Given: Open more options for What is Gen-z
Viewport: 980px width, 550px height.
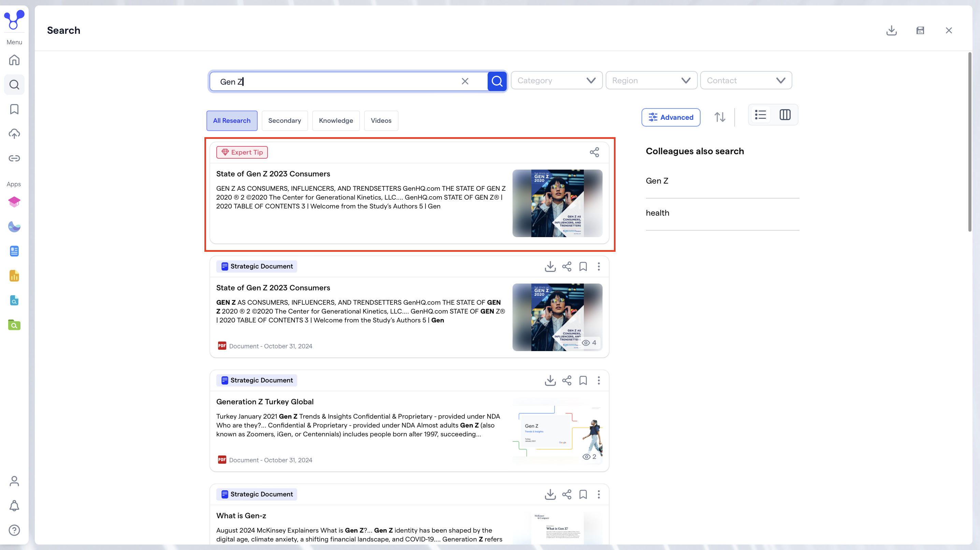Looking at the screenshot, I should [x=599, y=494].
